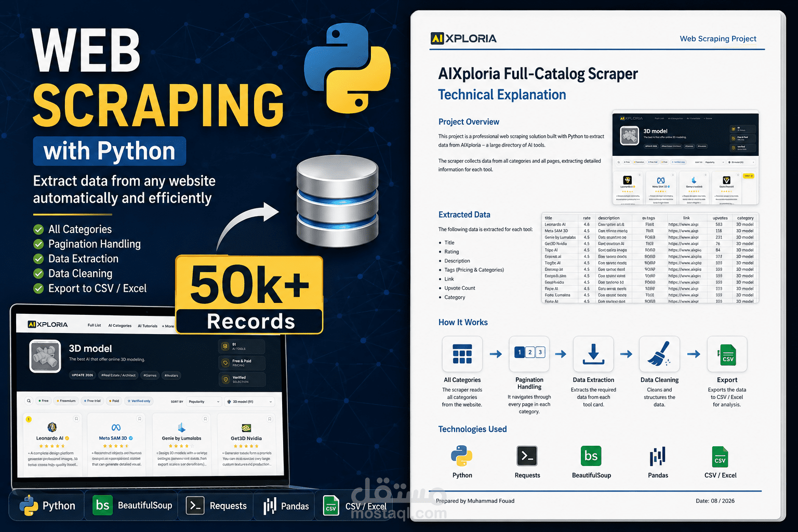Click the Pandas icon under Technologies Used
798x532 pixels.
(658, 456)
